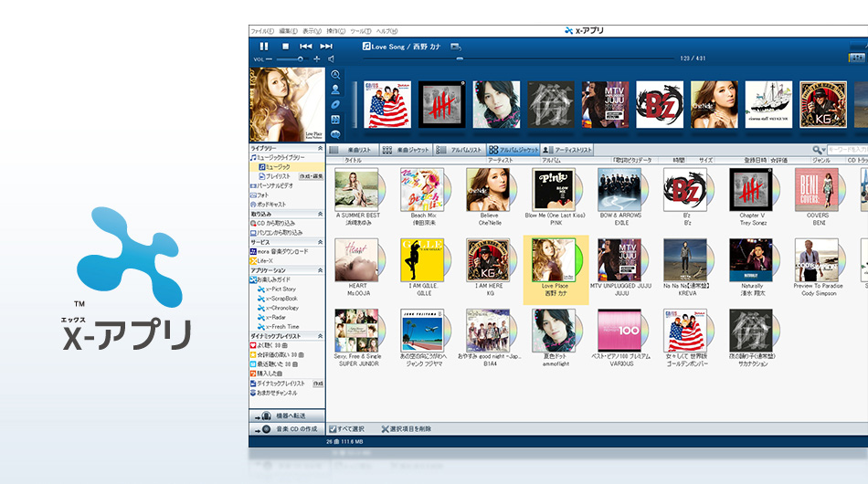868x484 pixels.
Task: Skip to the next track
Action: pyautogui.click(x=326, y=46)
